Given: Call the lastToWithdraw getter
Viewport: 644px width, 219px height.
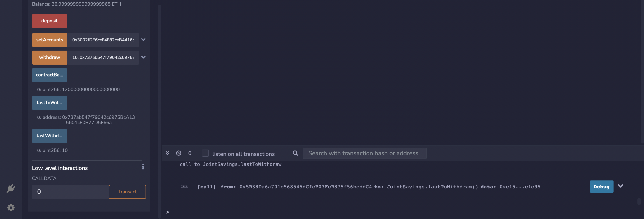Looking at the screenshot, I should click(x=49, y=103).
